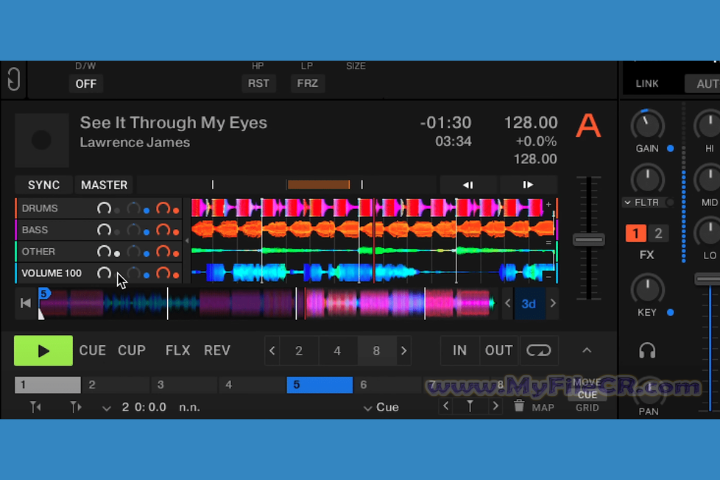The height and width of the screenshot is (480, 720).
Task: Toggle the D/W OFF button
Action: pyautogui.click(x=86, y=84)
